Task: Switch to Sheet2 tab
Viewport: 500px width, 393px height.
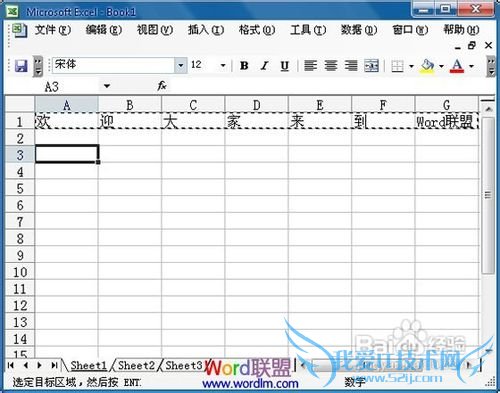Action: 136,366
